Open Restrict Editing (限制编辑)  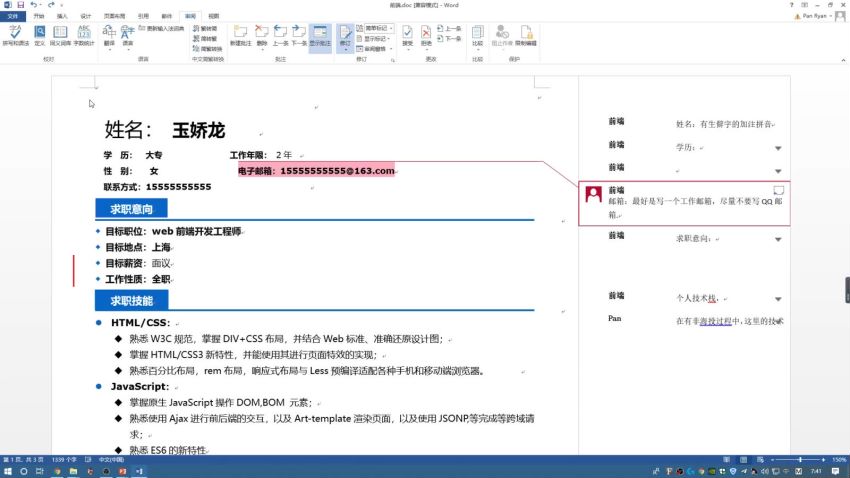click(x=526, y=36)
